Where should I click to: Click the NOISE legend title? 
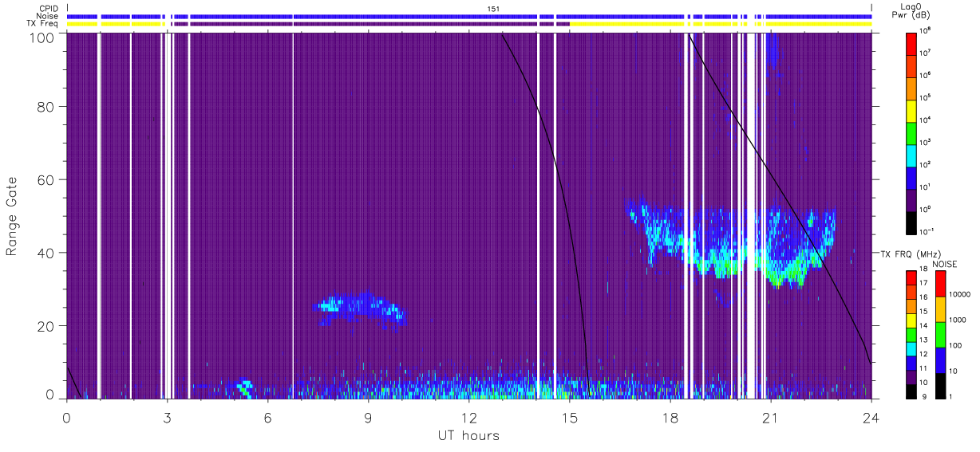(x=946, y=263)
